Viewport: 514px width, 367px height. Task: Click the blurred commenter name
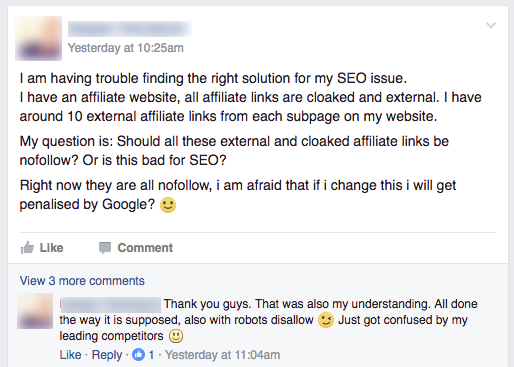(x=110, y=304)
